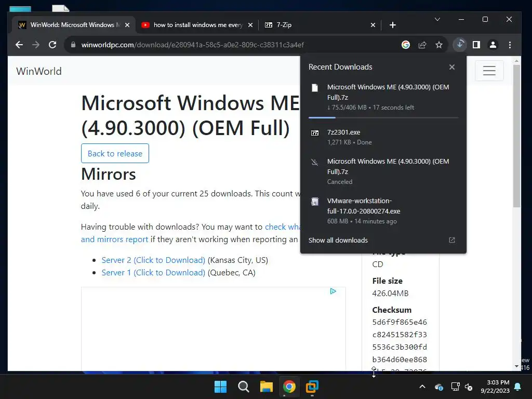
Task: Open File Explorer from taskbar
Action: click(x=267, y=387)
